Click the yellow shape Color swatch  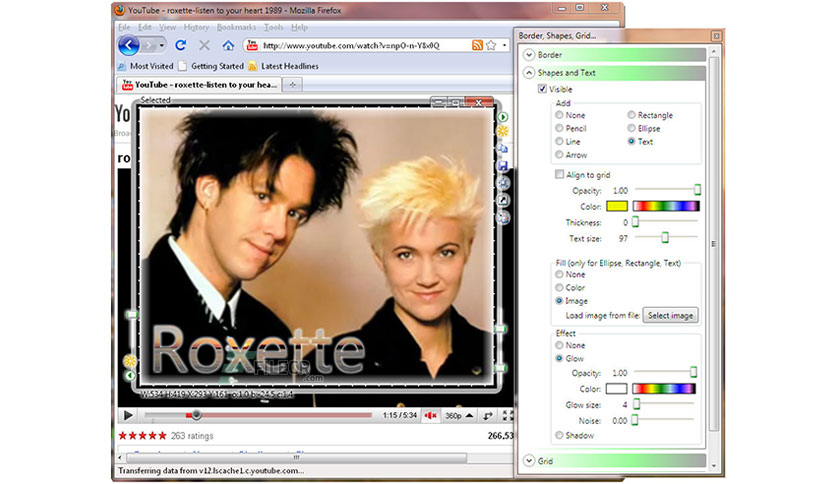pyautogui.click(x=617, y=206)
